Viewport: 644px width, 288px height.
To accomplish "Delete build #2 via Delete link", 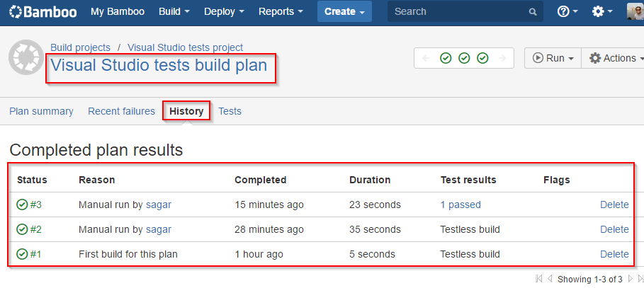I will click(614, 229).
